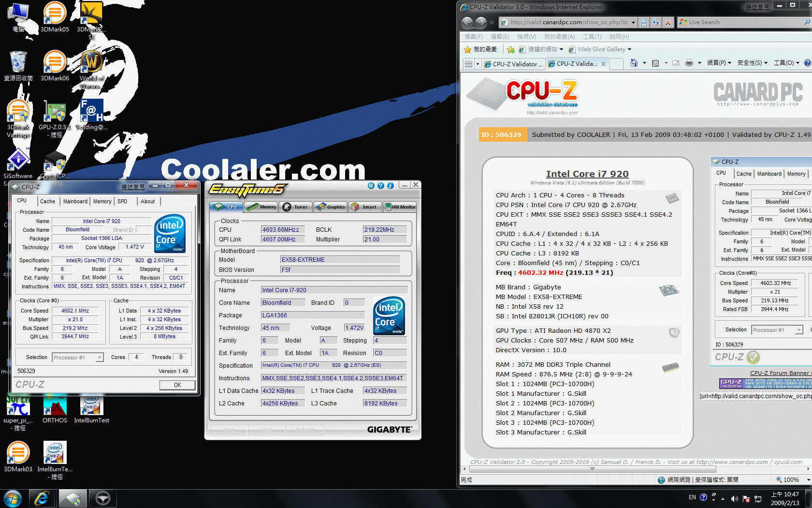This screenshot has height=508, width=812.
Task: Click Internet Explorer icon in taskbar
Action: [x=42, y=498]
